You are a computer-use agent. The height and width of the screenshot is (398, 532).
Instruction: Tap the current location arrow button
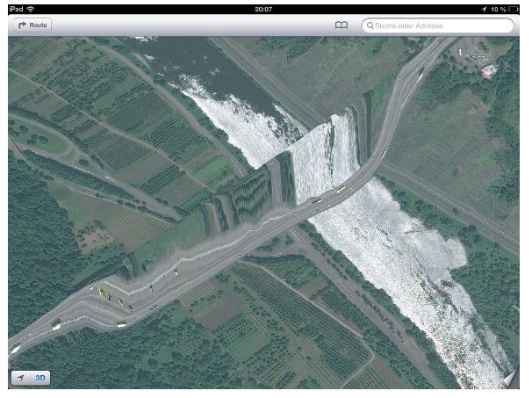pos(20,378)
